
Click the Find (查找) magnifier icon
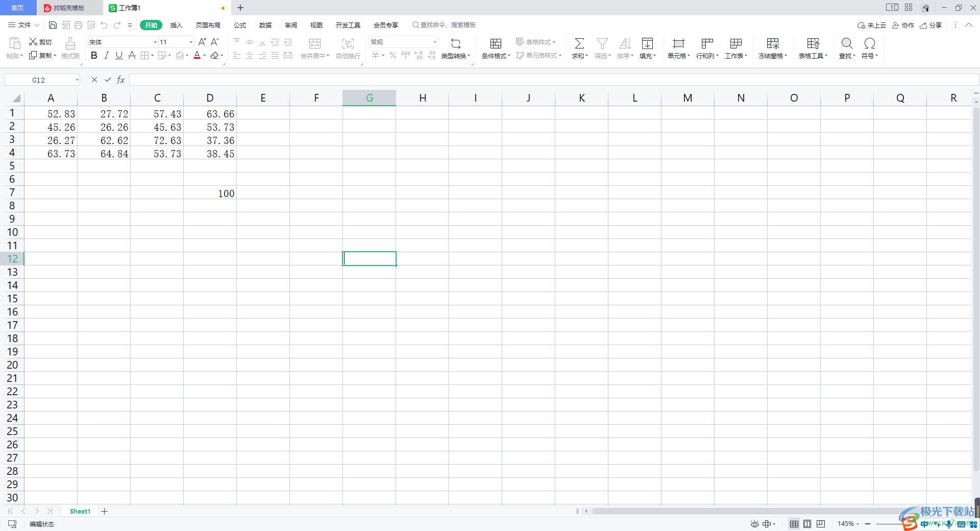point(847,43)
